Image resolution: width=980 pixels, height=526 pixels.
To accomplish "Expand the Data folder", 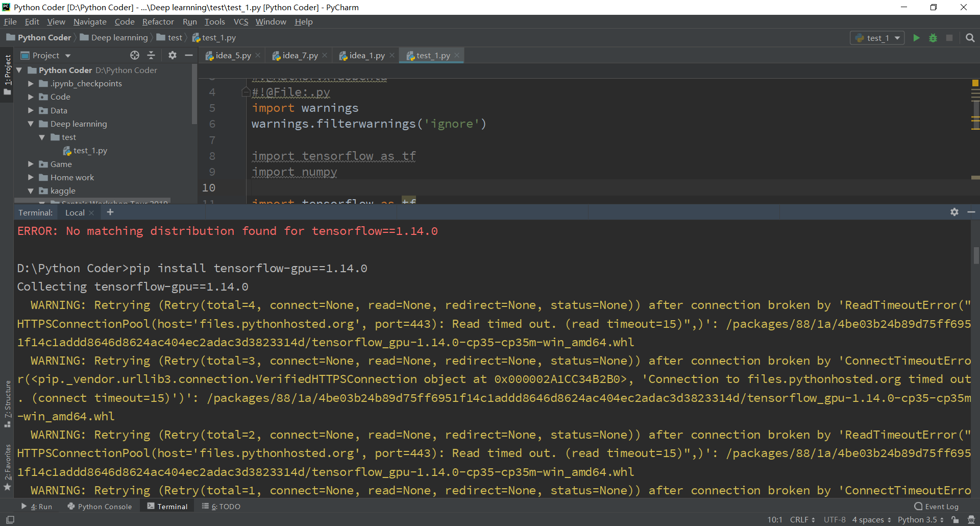I will pyautogui.click(x=31, y=110).
